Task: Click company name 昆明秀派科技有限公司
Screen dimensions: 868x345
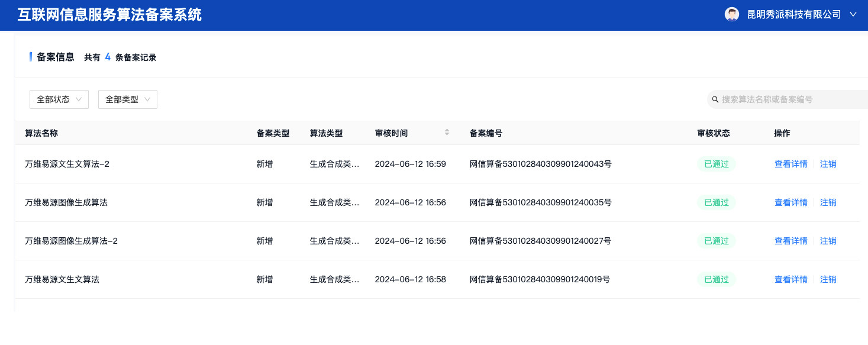Action: coord(794,15)
